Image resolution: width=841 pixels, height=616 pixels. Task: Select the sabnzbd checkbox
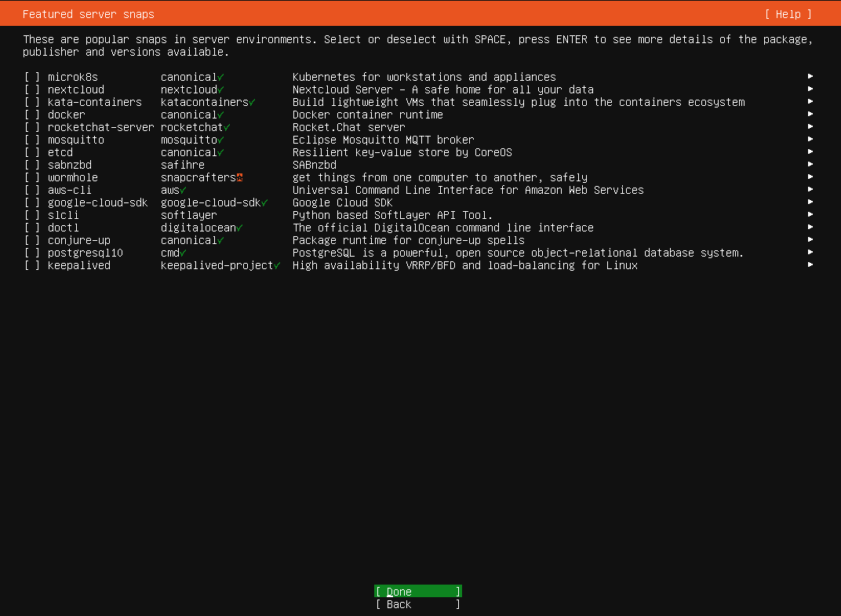31,165
